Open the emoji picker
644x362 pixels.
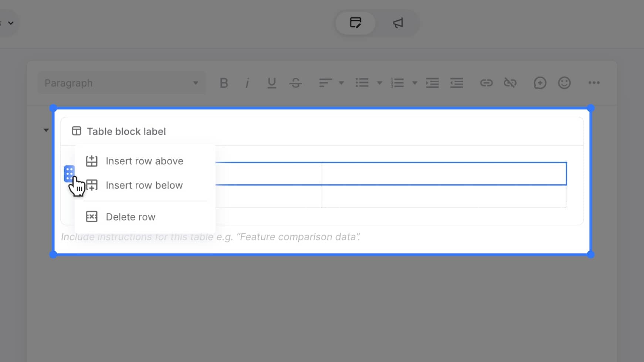pyautogui.click(x=564, y=83)
